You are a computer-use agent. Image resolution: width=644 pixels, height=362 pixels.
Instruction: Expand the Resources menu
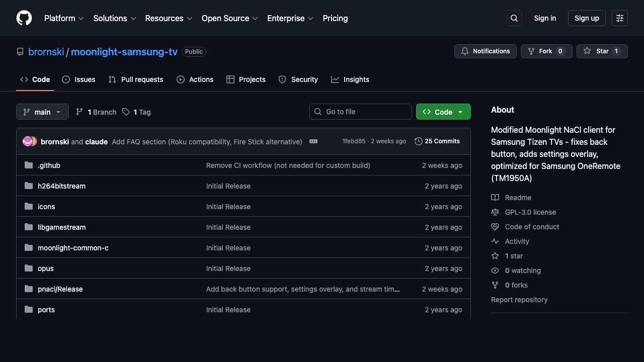[x=169, y=18]
